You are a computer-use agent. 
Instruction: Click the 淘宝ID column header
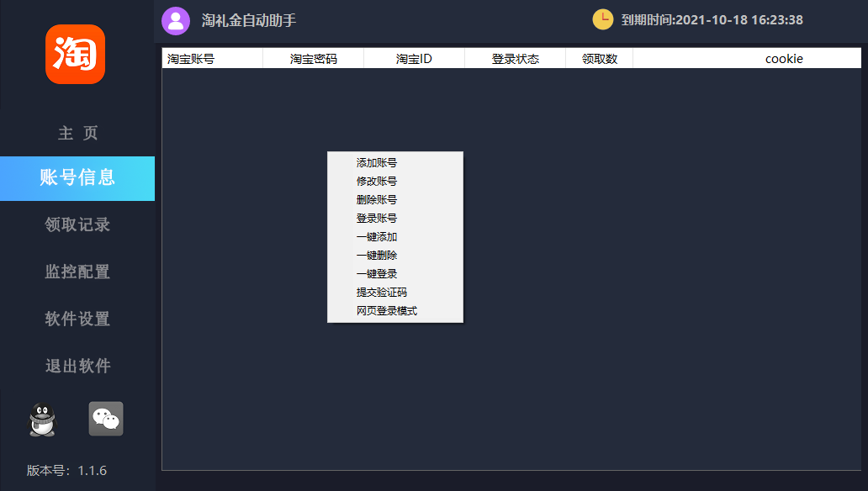[x=414, y=59]
